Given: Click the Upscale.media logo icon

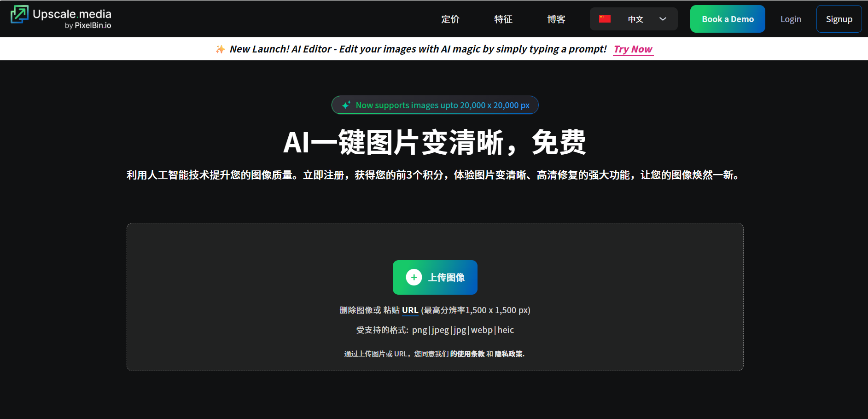Looking at the screenshot, I should tap(19, 15).
